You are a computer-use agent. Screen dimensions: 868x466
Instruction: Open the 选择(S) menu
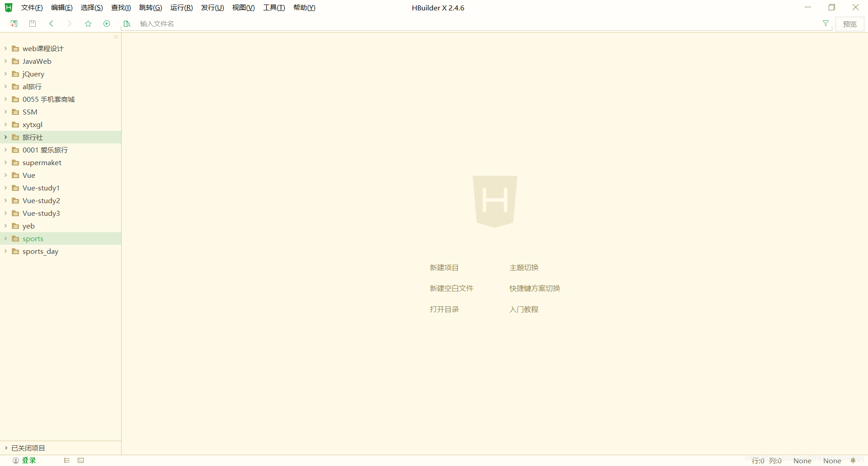92,8
